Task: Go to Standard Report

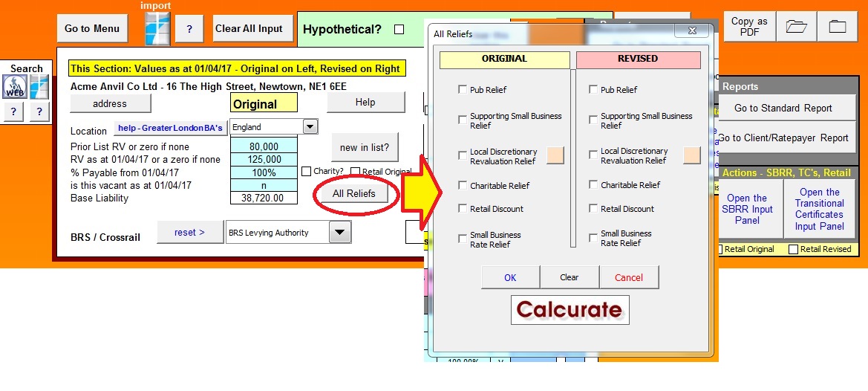Action: pos(783,108)
